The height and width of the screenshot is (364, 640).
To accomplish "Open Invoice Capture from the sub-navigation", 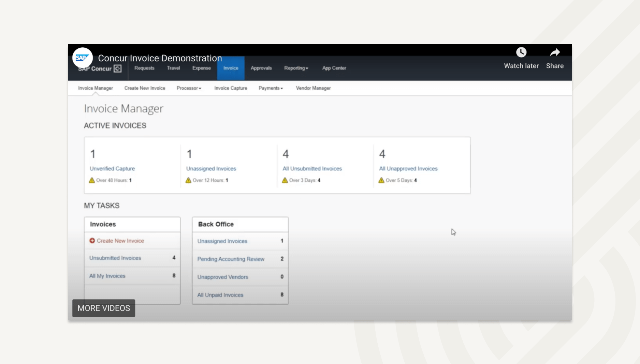I will click(x=231, y=88).
